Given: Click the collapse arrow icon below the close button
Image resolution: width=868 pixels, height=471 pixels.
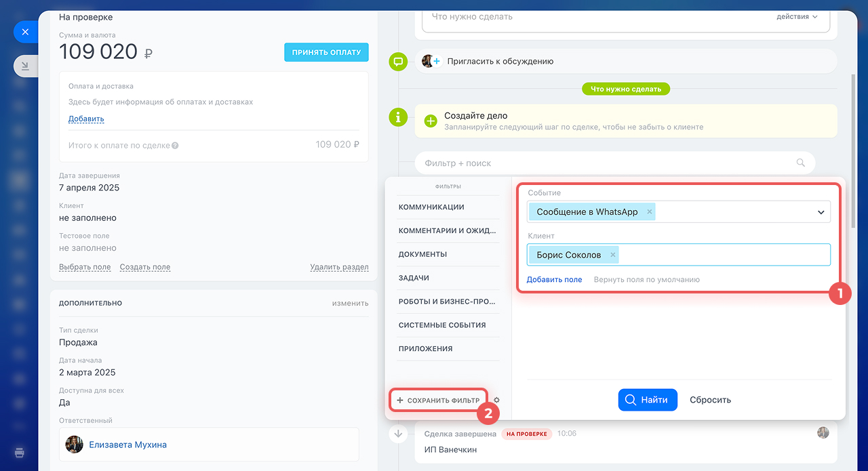Looking at the screenshot, I should (x=25, y=66).
